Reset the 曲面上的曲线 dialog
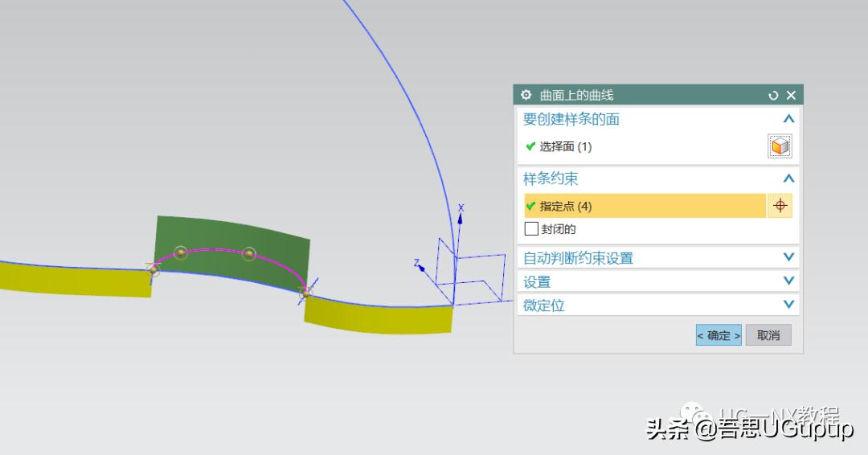This screenshot has height=455, width=868. (773, 95)
